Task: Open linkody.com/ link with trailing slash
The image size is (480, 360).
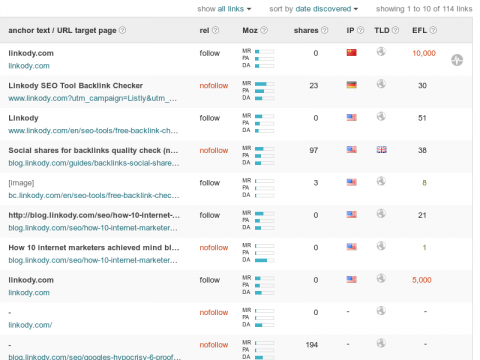Action: coord(30,325)
